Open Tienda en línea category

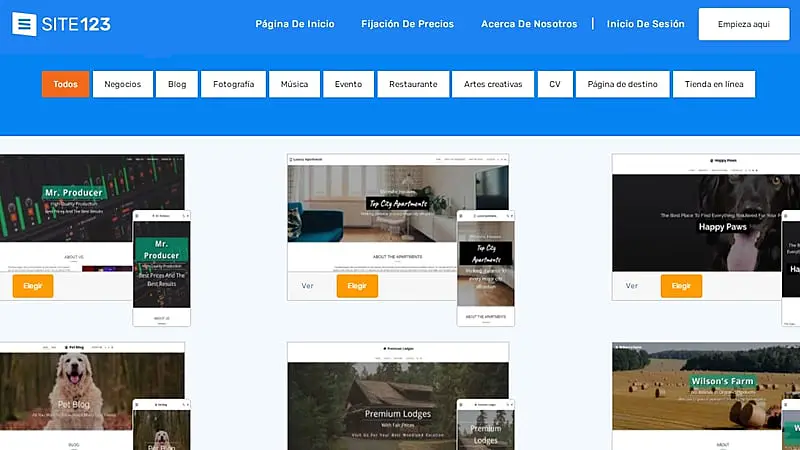[713, 84]
